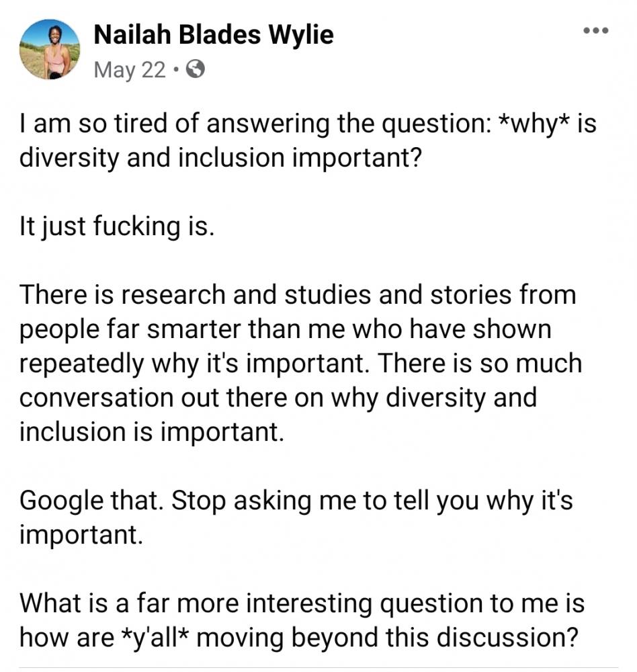This screenshot has height=672, width=637.
Task: Click the line "There is research and studies"
Action: pos(298,295)
